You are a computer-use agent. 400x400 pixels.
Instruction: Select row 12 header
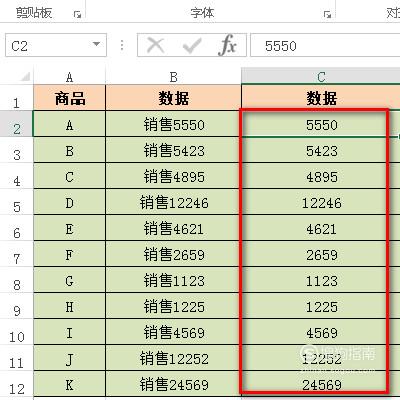click(x=16, y=384)
